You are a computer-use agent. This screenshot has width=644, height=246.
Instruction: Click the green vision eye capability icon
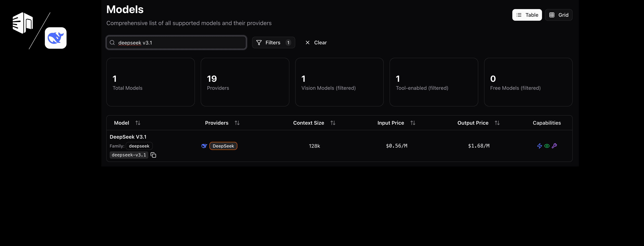click(547, 146)
